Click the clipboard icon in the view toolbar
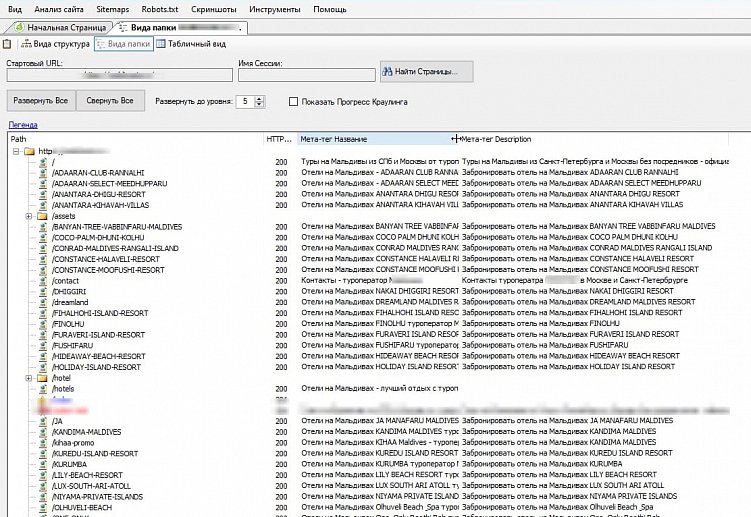 pos(7,44)
